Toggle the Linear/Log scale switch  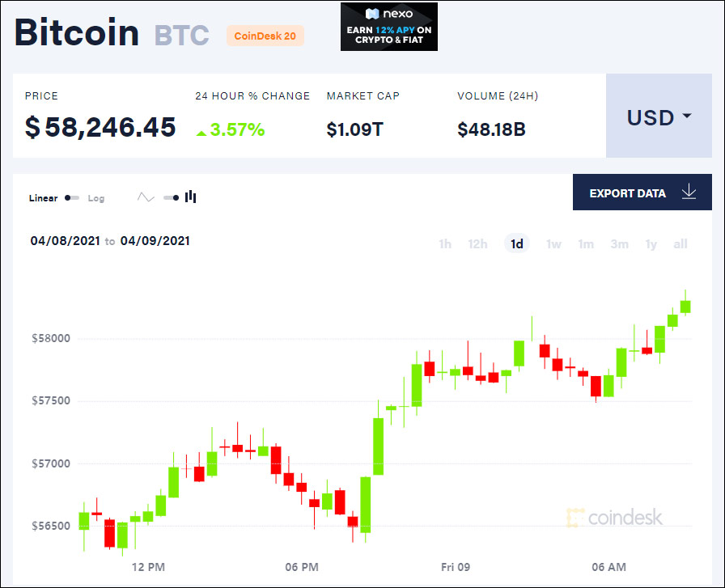pyautogui.click(x=72, y=198)
